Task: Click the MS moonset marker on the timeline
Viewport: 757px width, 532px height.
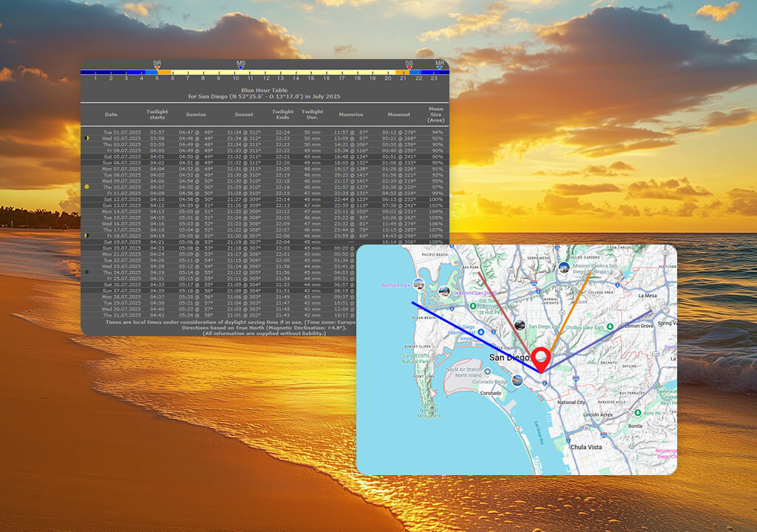Action: [x=241, y=65]
